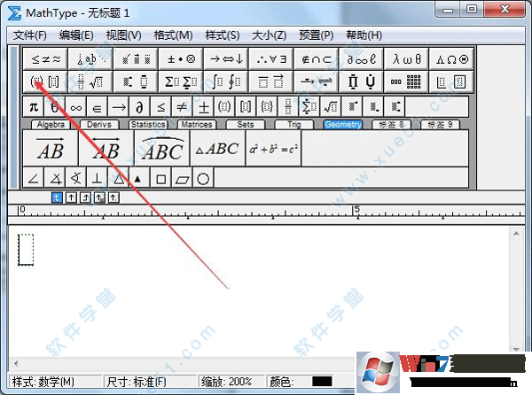Select the Geometry tab
The image size is (532, 395).
pyautogui.click(x=343, y=125)
